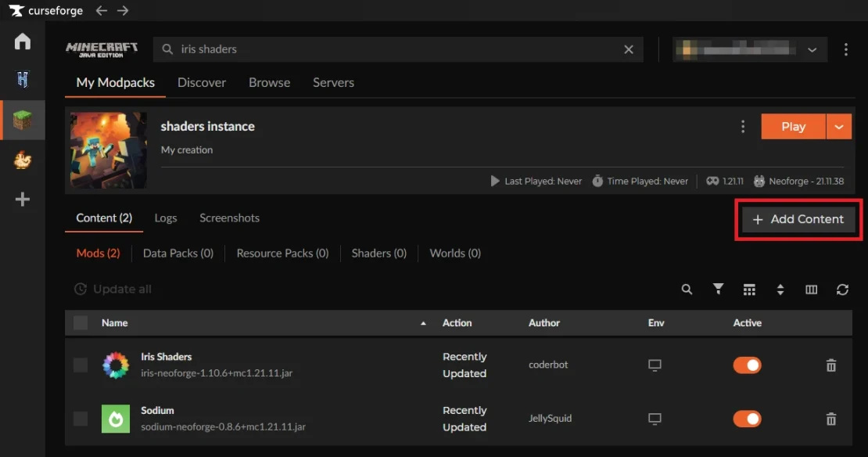Click Sodium client environment monitor icon

point(655,419)
